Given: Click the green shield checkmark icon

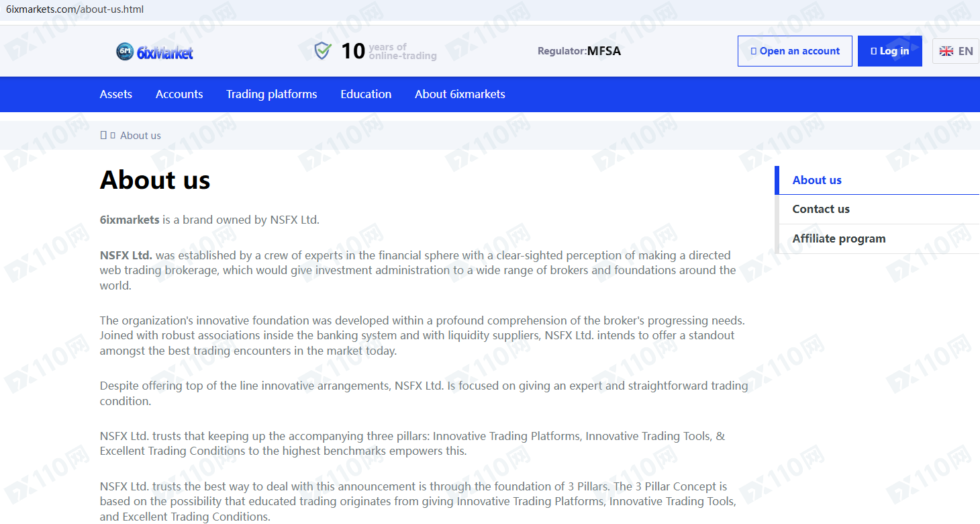Looking at the screenshot, I should pyautogui.click(x=323, y=51).
